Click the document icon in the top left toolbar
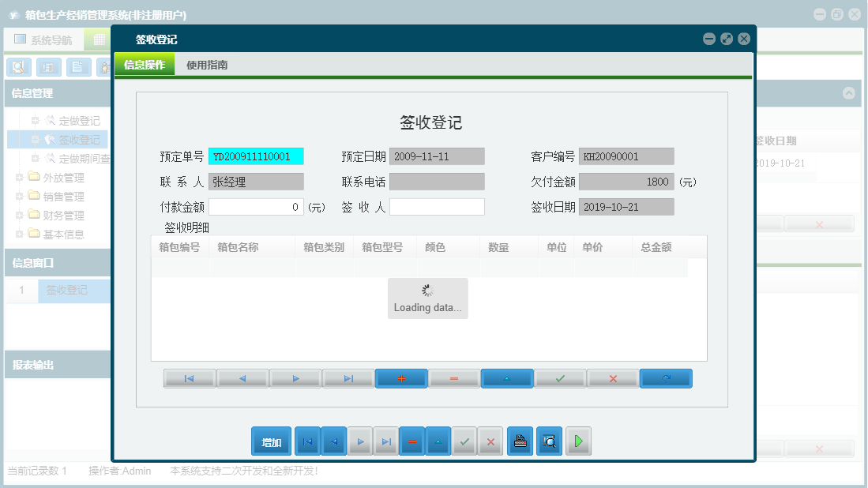The width and height of the screenshot is (868, 488). pos(77,67)
